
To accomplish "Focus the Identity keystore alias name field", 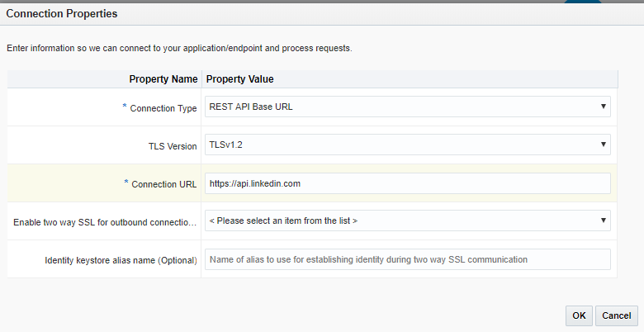I will tap(407, 259).
